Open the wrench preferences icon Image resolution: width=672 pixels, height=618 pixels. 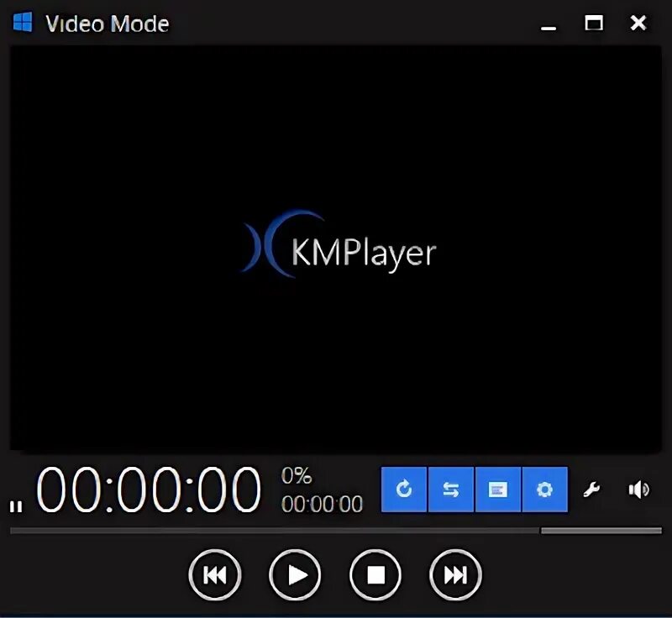click(x=591, y=489)
